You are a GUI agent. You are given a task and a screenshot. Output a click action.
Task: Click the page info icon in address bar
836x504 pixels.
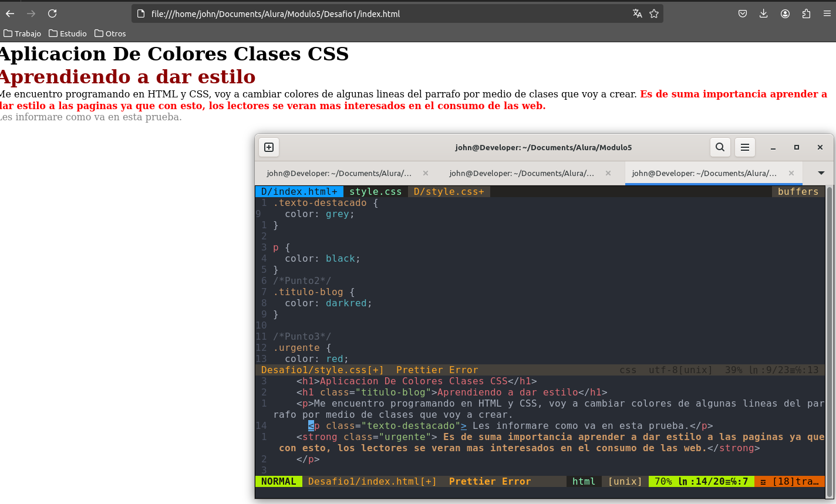[x=141, y=13]
